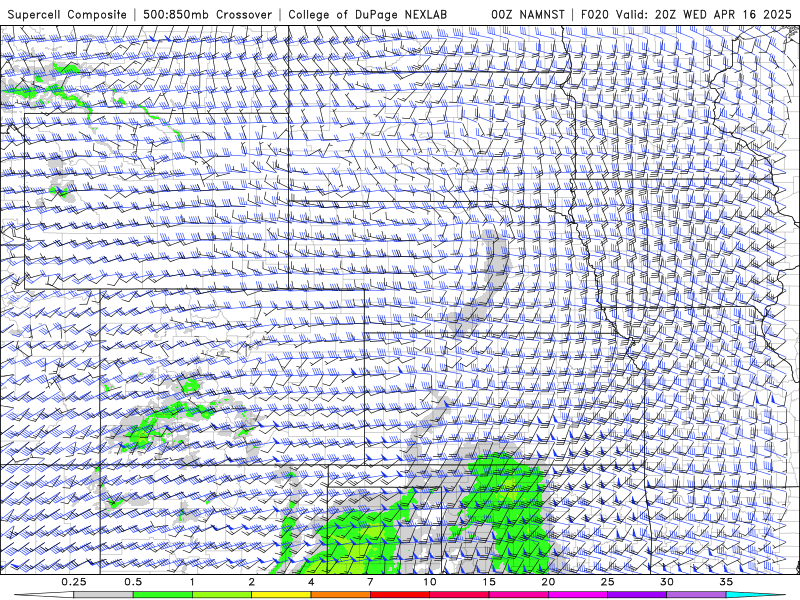Click the '30' legend value
This screenshot has height=600, width=800.
click(667, 582)
